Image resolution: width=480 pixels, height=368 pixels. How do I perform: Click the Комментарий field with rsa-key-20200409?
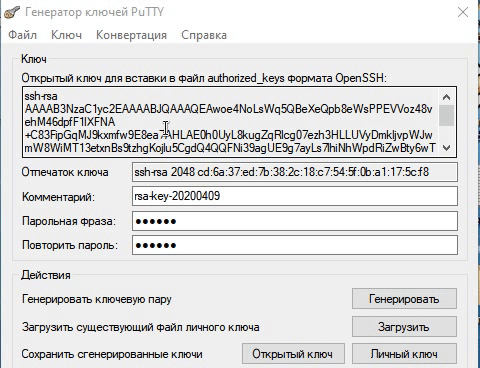(295, 196)
